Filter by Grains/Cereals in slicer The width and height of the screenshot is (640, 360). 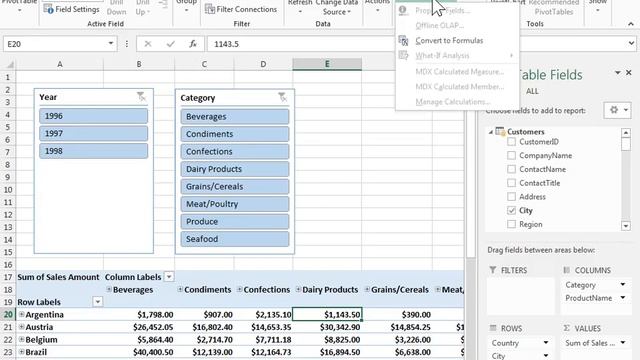[x=235, y=187]
